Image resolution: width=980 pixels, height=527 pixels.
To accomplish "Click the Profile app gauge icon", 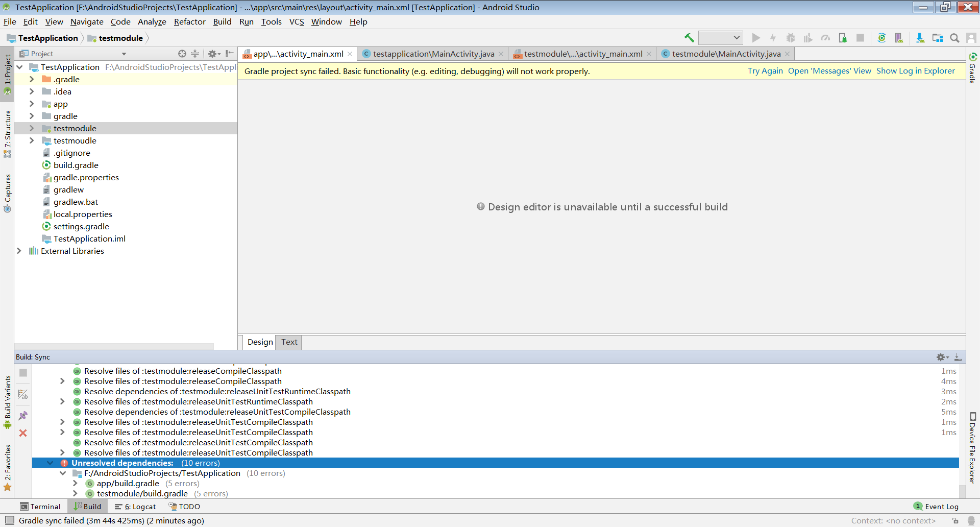I will (x=825, y=38).
